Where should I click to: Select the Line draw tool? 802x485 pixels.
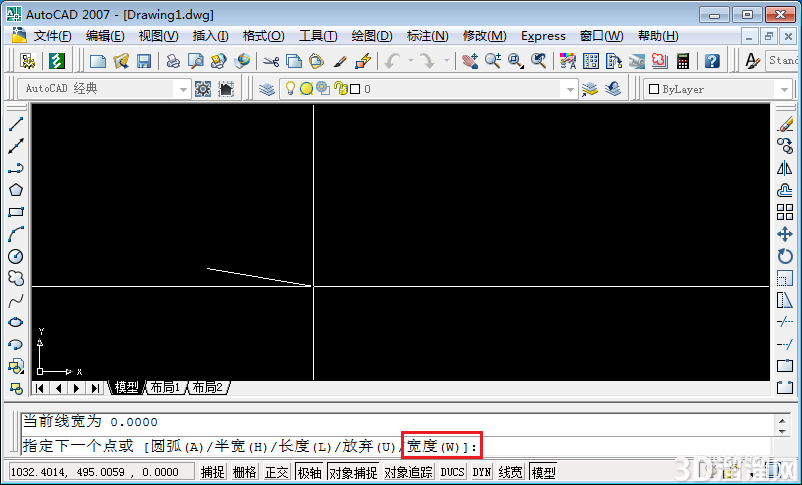[16, 124]
